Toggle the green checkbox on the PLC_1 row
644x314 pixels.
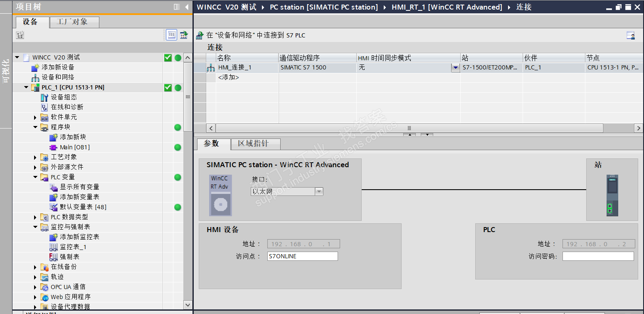pyautogui.click(x=168, y=88)
